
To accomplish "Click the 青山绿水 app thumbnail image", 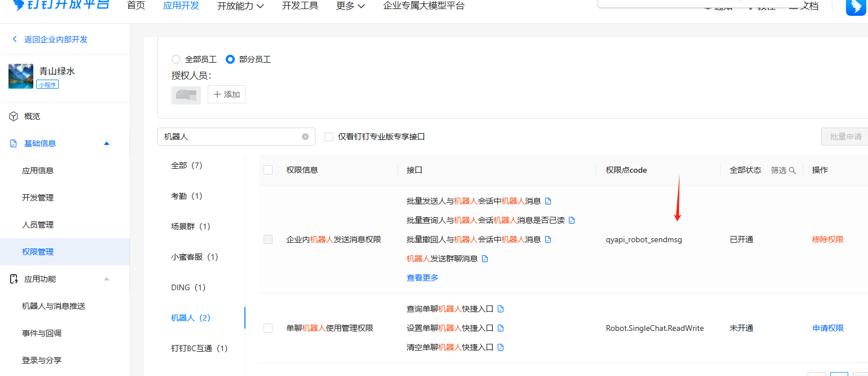I will point(21,76).
